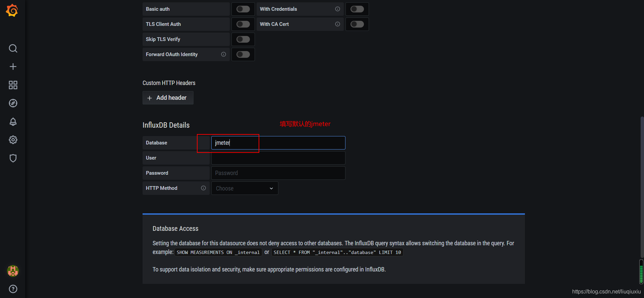This screenshot has width=644, height=298.
Task: Click the Database Access heading
Action: coord(175,229)
